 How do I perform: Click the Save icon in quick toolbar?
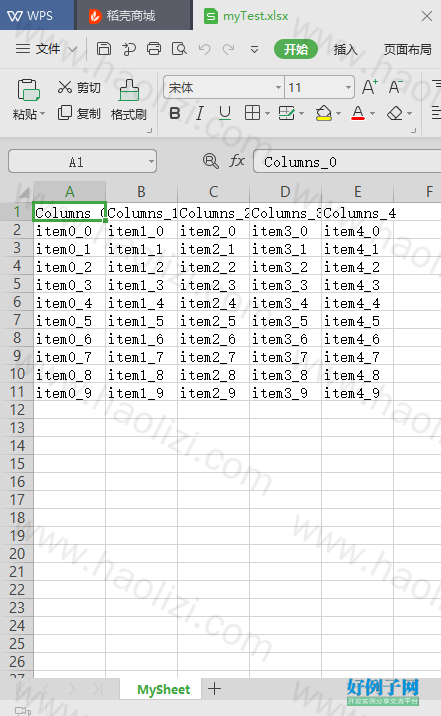[104, 48]
